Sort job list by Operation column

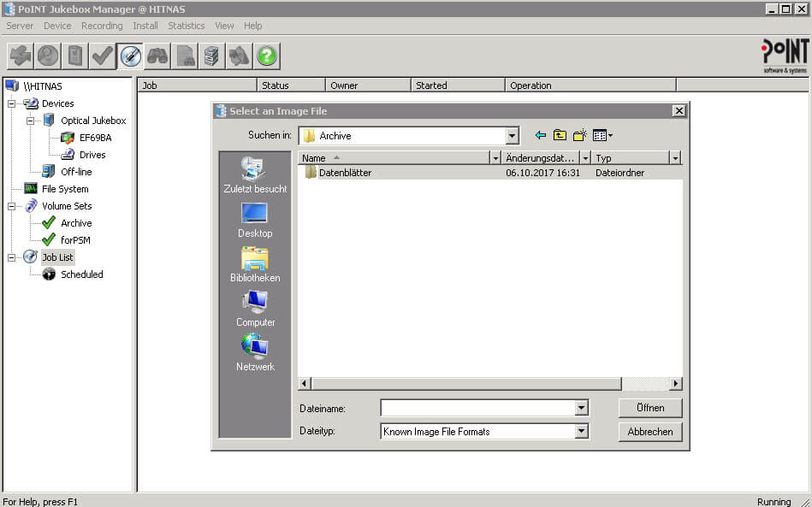590,85
